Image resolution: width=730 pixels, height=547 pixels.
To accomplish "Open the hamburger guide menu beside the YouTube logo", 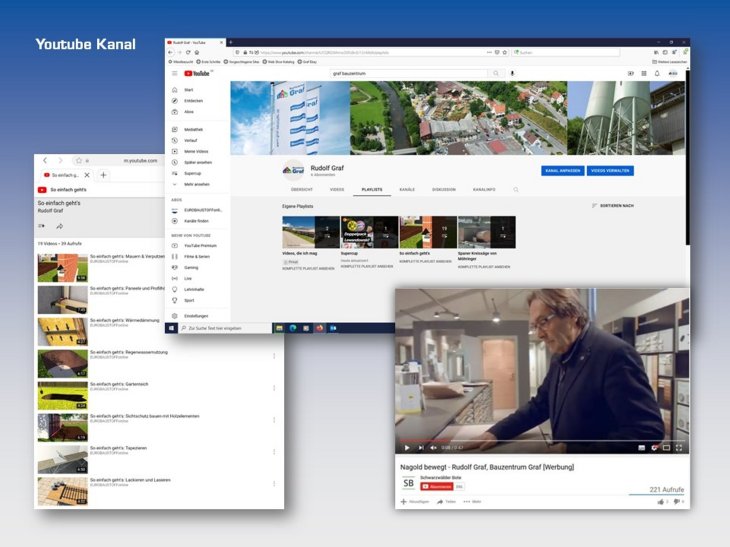I will point(174,73).
